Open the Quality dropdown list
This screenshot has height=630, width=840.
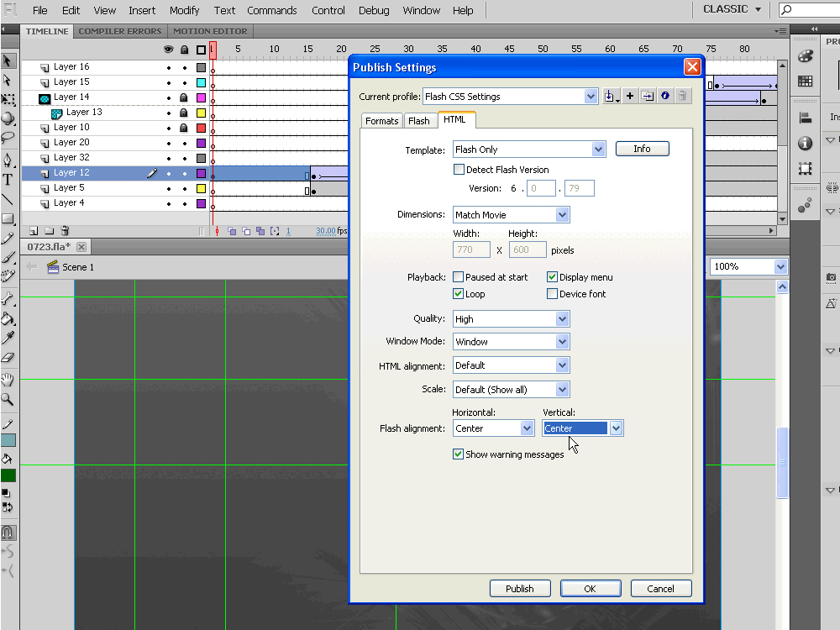click(562, 319)
